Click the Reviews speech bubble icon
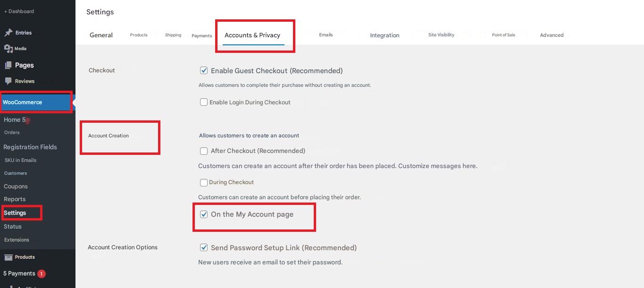Screen dimensions: 644x288 click(8, 81)
